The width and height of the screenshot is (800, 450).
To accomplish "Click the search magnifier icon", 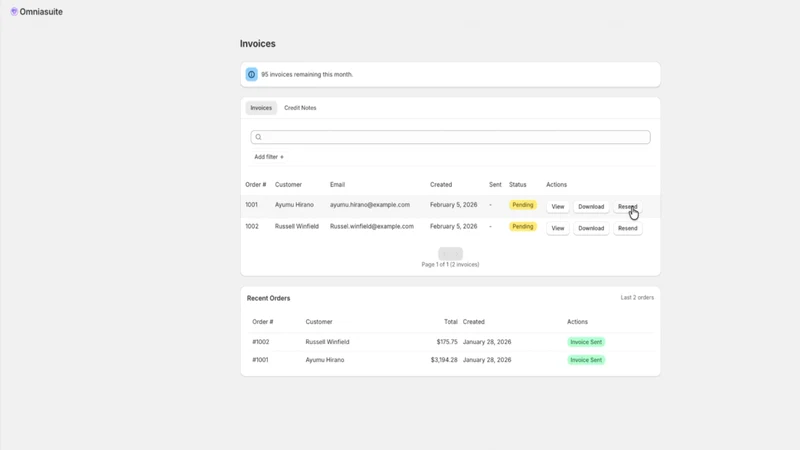I will coord(258,137).
